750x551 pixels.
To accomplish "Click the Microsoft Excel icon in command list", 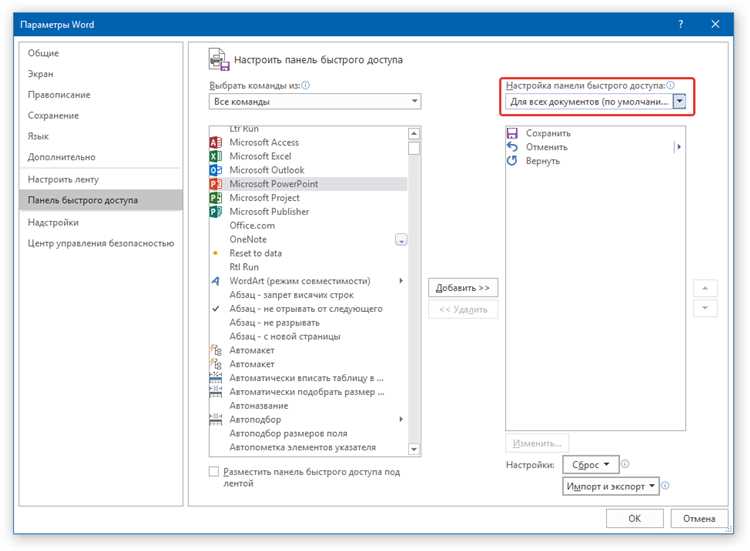I will pos(216,156).
